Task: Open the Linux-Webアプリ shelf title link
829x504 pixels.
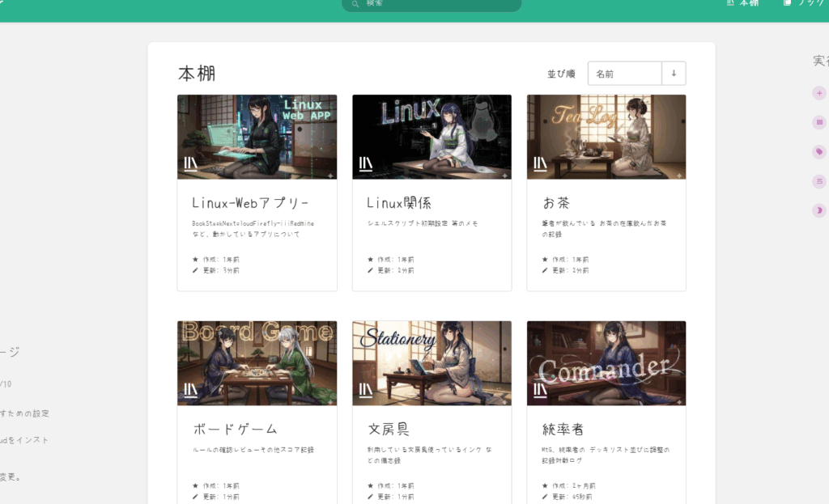Action: point(250,202)
